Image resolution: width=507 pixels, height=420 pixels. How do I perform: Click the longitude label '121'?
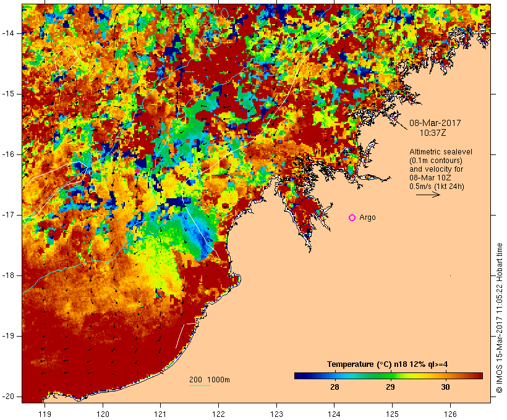click(160, 414)
